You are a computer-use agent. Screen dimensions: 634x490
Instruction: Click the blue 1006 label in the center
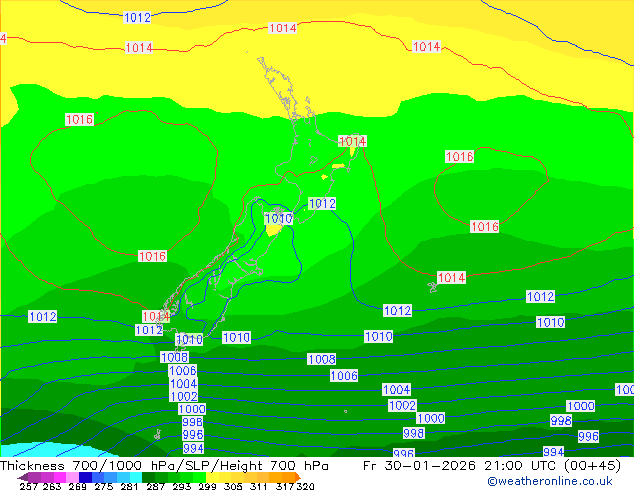pos(344,376)
